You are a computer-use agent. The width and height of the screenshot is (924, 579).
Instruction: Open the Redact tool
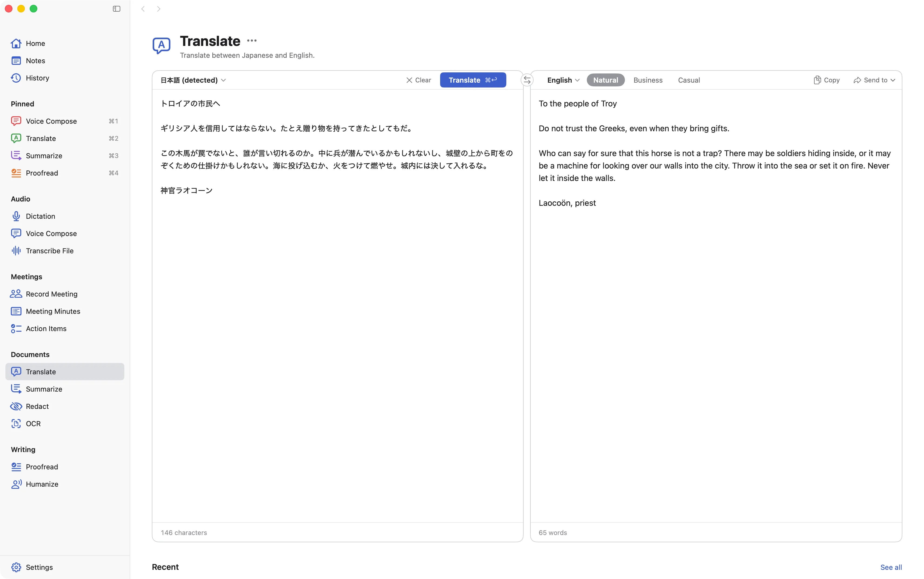pos(65,406)
